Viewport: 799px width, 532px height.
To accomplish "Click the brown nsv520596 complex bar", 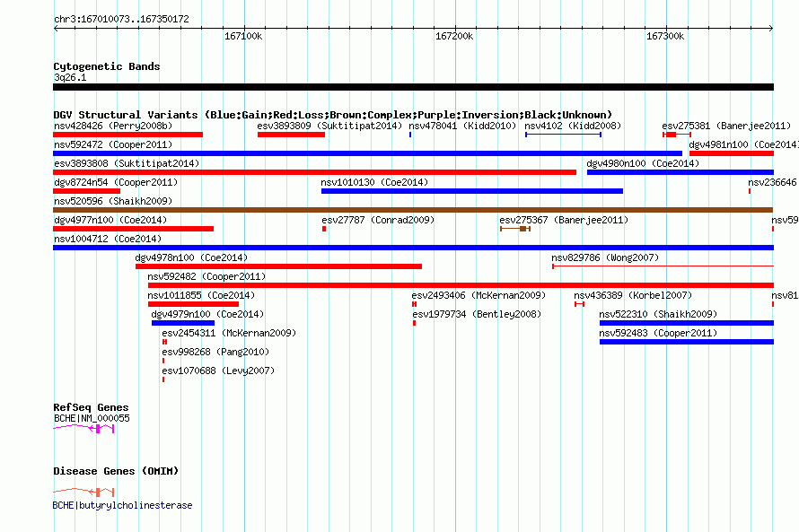I will coord(413,210).
